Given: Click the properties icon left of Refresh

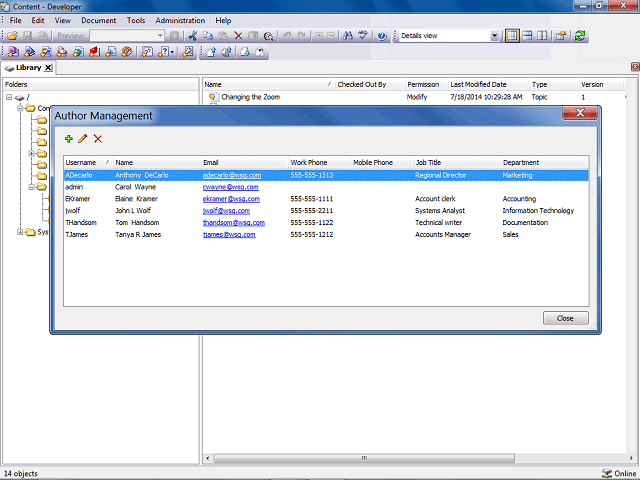Looking at the screenshot, I should click(x=561, y=36).
